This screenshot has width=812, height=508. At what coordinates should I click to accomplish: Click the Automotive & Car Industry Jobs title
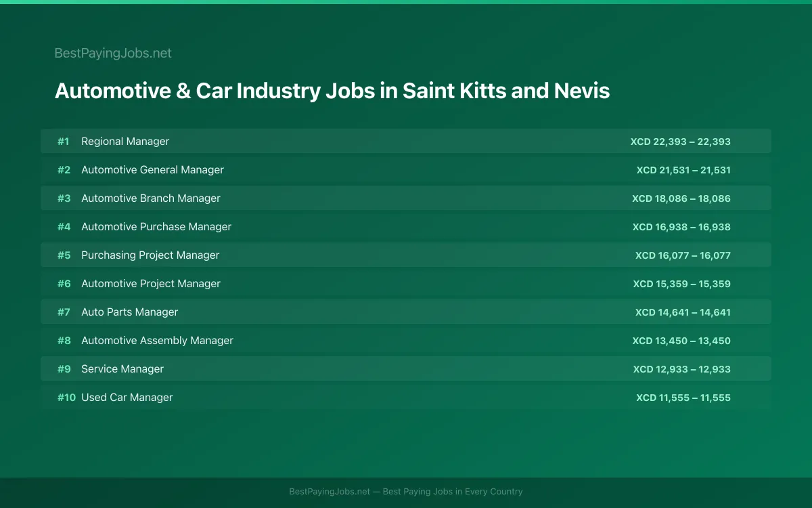pos(332,91)
